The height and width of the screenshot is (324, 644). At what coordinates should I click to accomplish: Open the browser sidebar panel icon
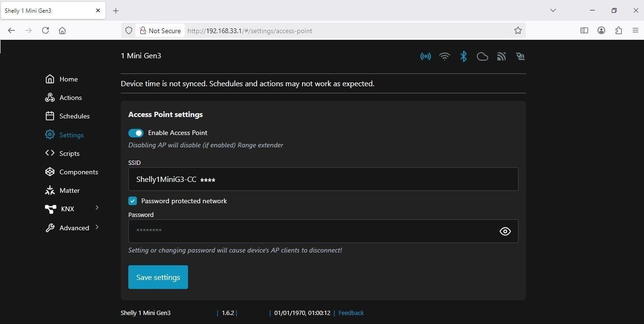(x=584, y=30)
